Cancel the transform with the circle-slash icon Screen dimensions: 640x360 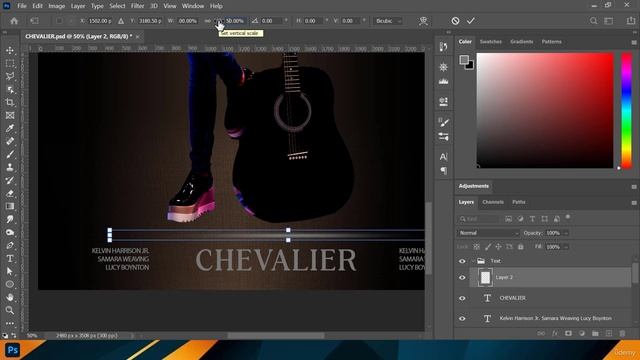tap(455, 21)
